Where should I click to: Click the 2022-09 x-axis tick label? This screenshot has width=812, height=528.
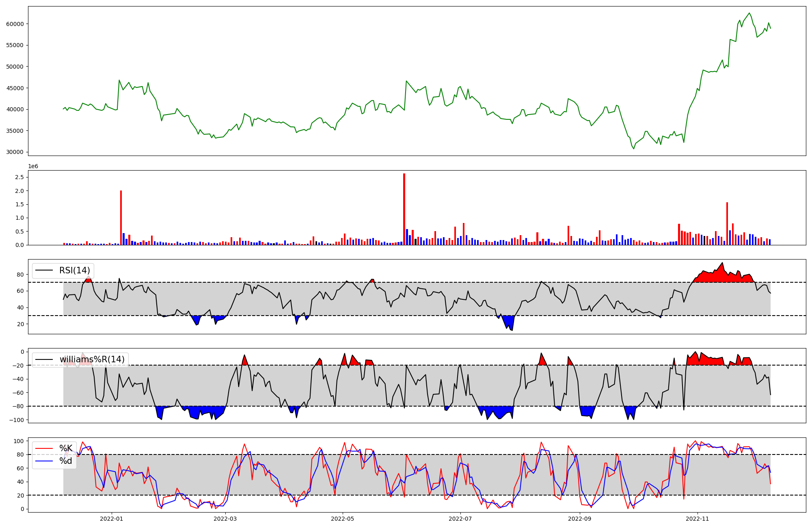[580, 519]
